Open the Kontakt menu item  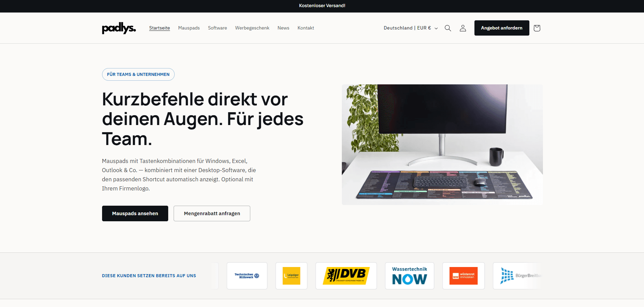(x=306, y=28)
